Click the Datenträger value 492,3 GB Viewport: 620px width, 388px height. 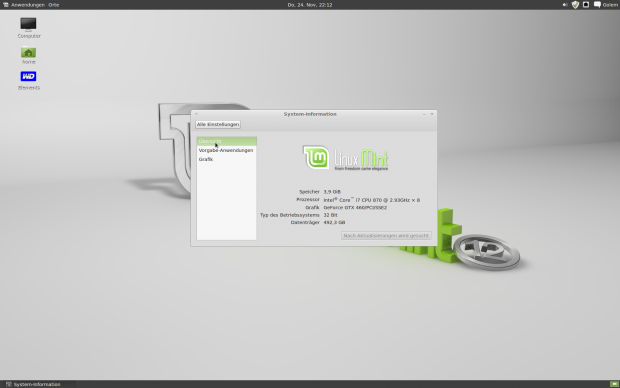tap(334, 223)
